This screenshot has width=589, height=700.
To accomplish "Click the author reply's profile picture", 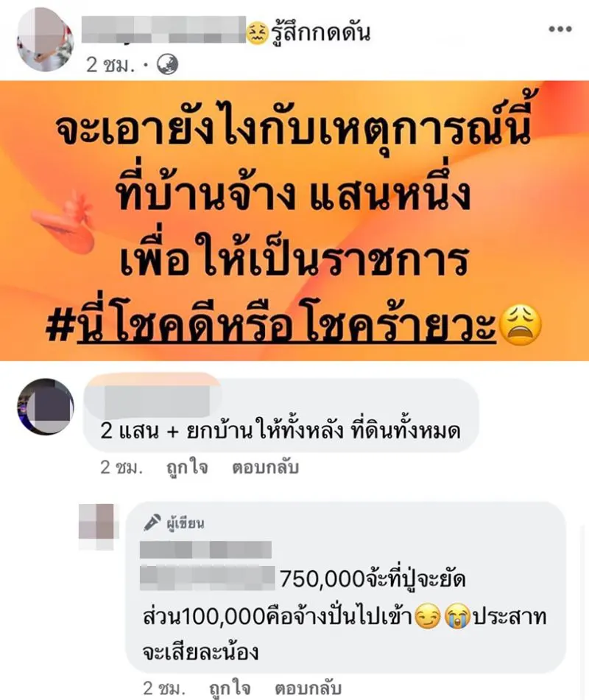I will (x=96, y=527).
